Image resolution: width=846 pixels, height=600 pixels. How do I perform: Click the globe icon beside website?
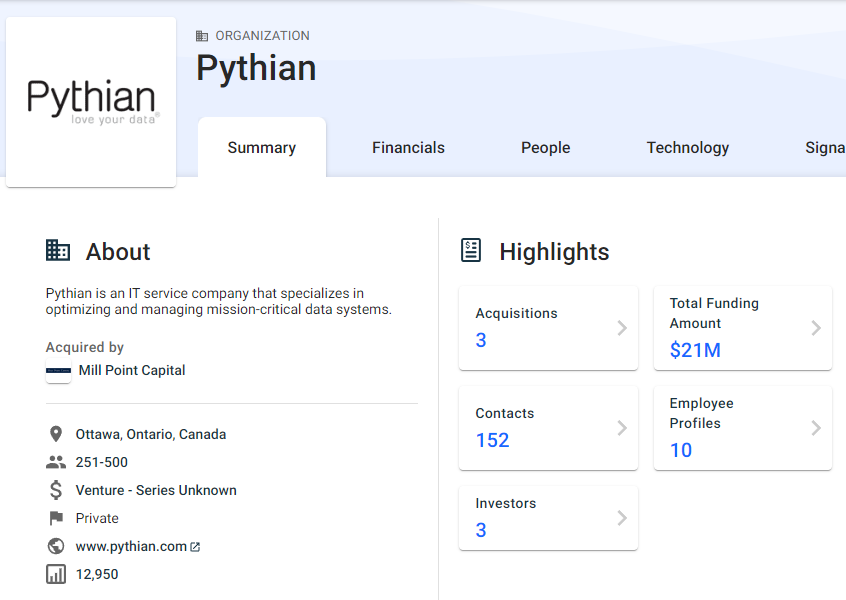(x=56, y=546)
